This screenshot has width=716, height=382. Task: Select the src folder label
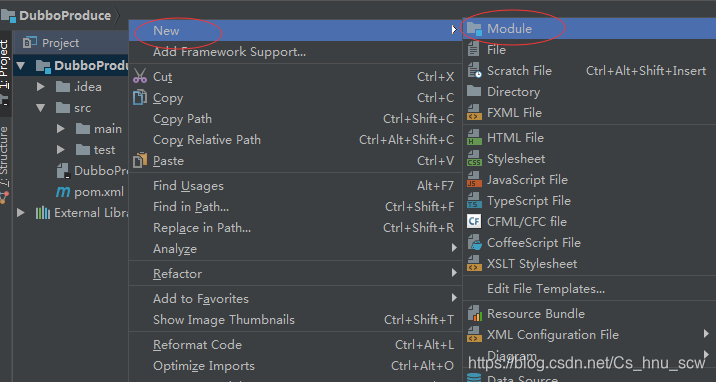(83, 108)
